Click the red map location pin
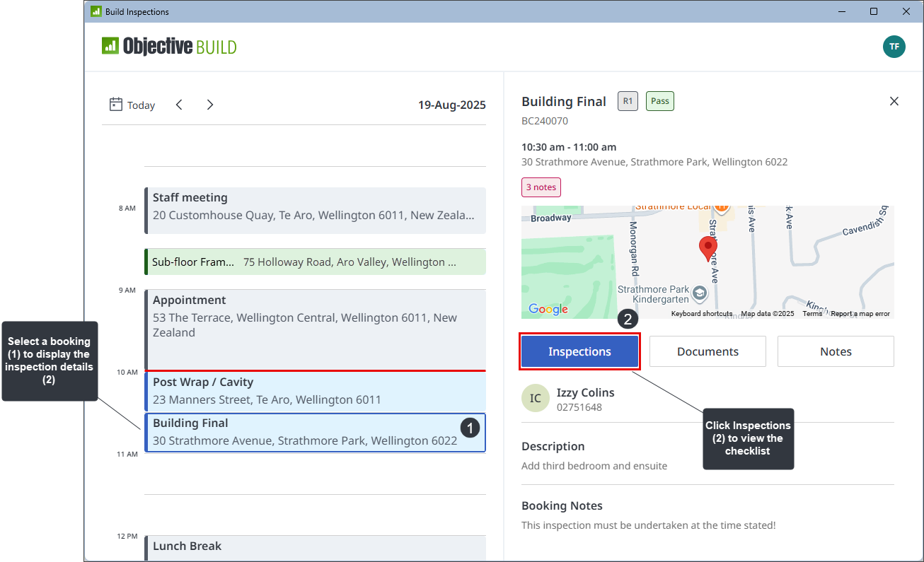The width and height of the screenshot is (924, 562). pyautogui.click(x=708, y=249)
